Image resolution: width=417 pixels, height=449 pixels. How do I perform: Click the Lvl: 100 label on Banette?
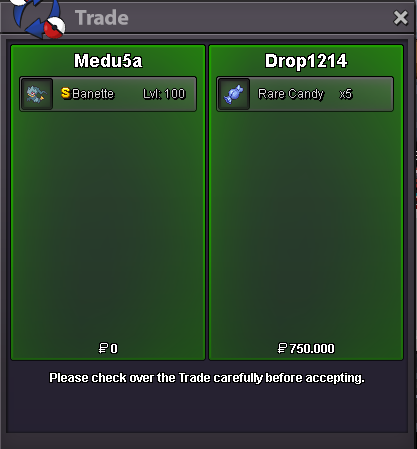(x=164, y=94)
